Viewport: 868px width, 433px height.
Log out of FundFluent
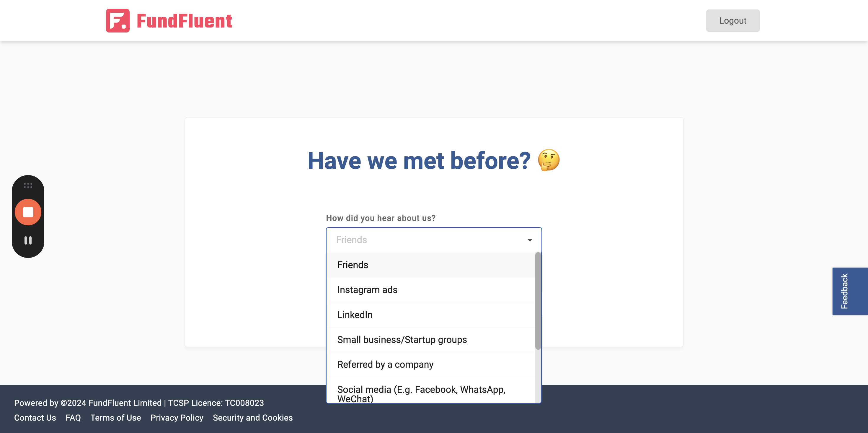click(x=732, y=21)
